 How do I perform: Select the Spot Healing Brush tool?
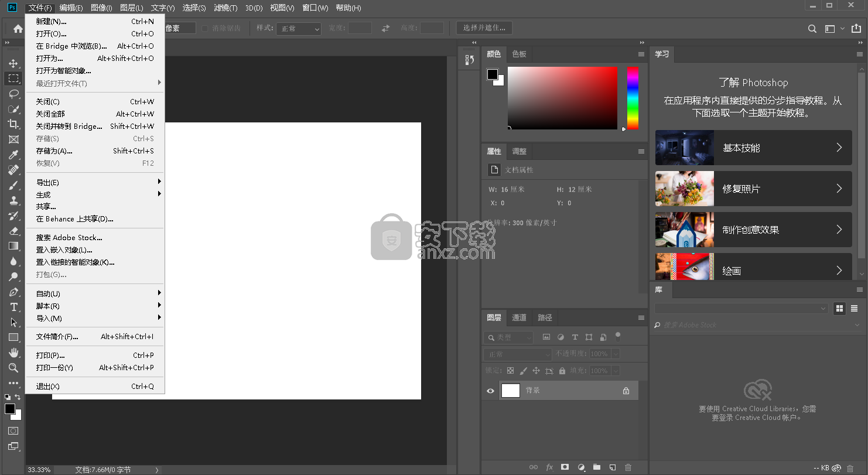pyautogui.click(x=13, y=170)
